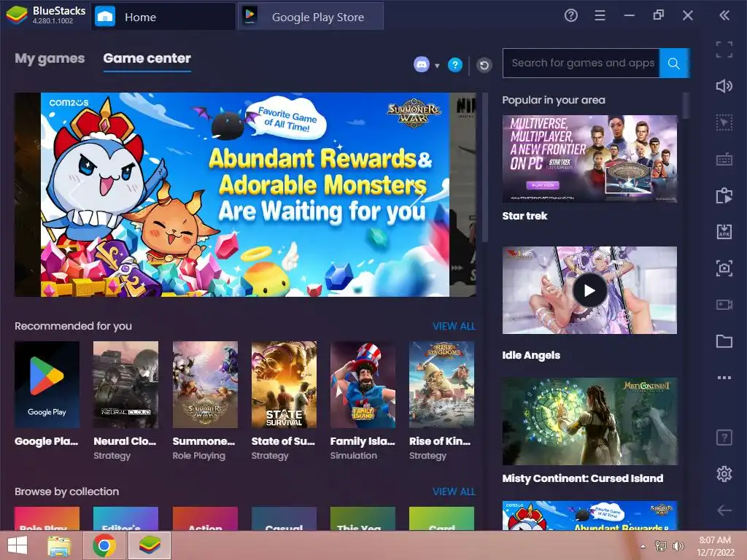Open the Misty Continent: Cursed Island banner
747x560 pixels.
(x=589, y=421)
